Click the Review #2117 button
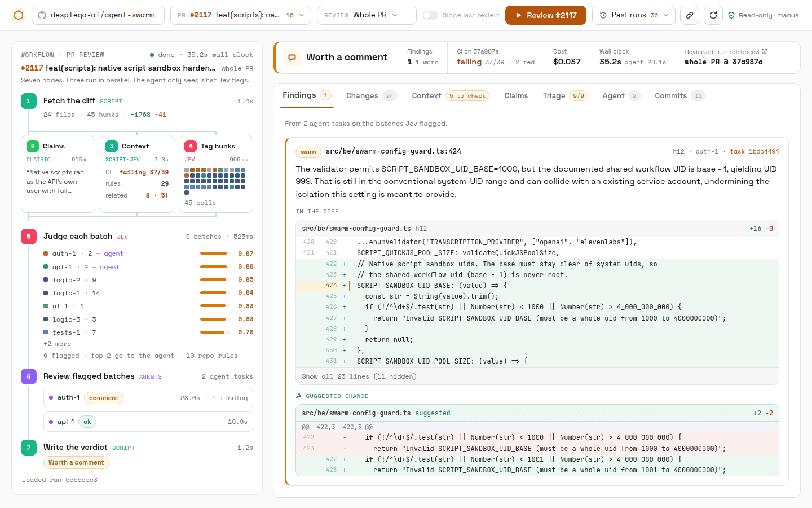812x508 pixels. 546,15
